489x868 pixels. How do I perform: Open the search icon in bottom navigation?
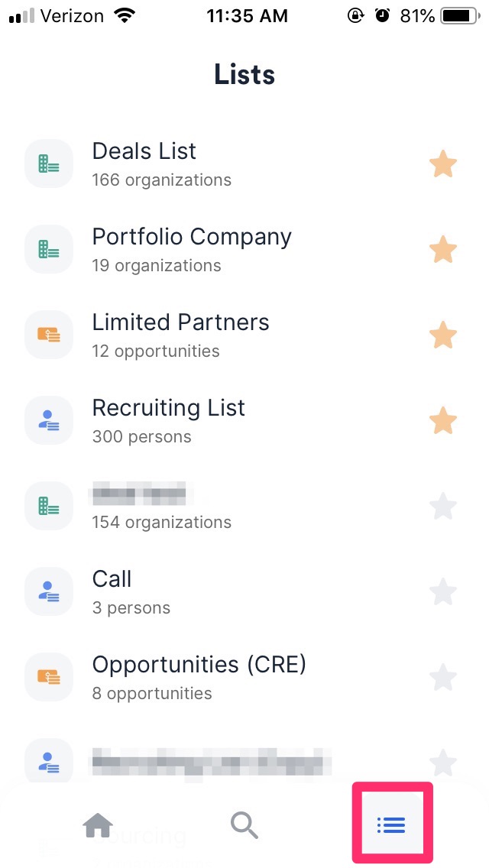(x=244, y=824)
